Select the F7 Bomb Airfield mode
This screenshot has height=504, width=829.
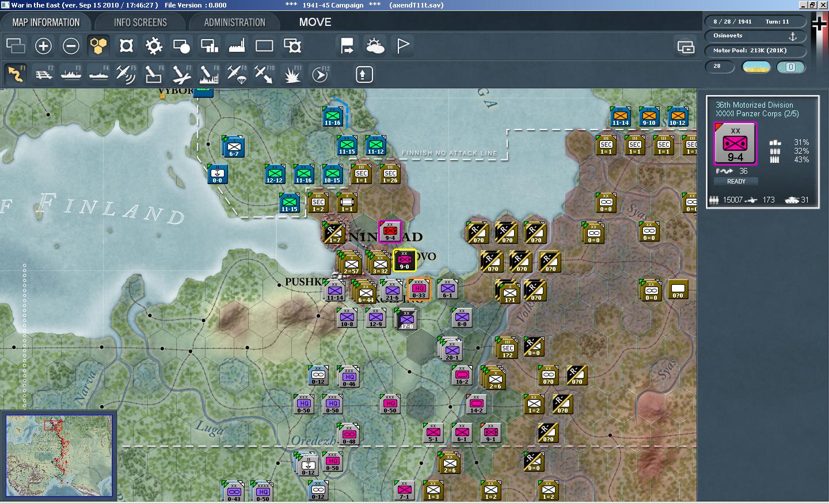(181, 74)
